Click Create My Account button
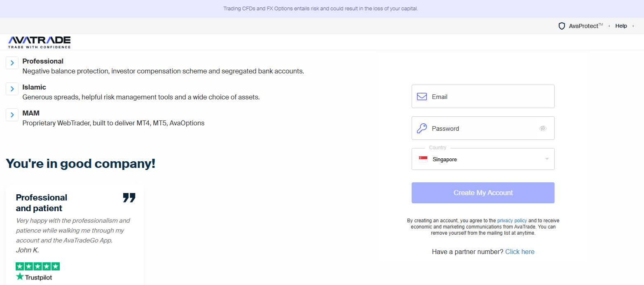The height and width of the screenshot is (285, 644). tap(483, 193)
